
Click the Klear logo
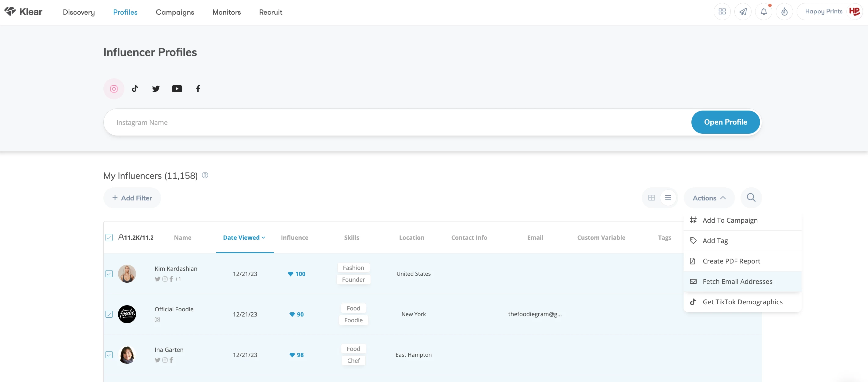click(23, 12)
